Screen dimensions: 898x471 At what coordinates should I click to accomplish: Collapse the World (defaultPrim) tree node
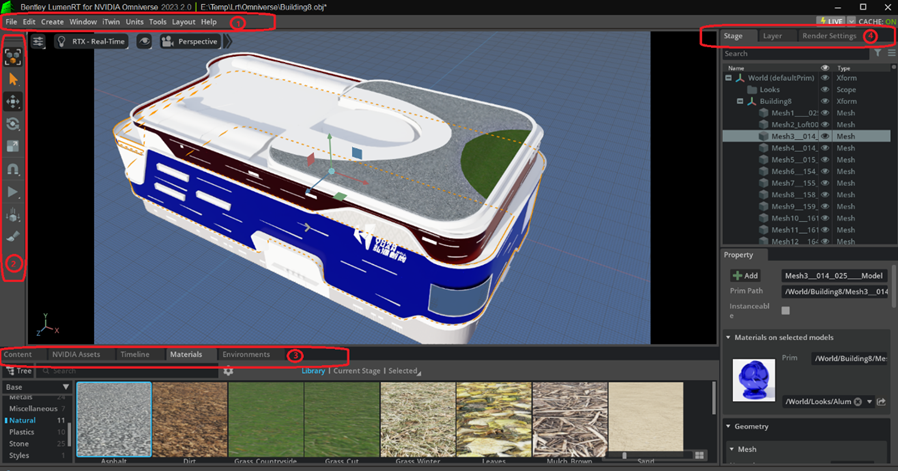(x=728, y=78)
